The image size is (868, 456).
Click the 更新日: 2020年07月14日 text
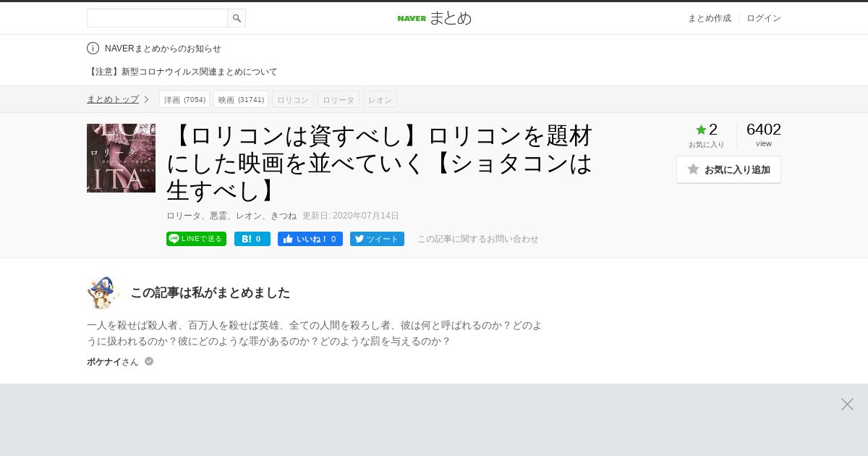pyautogui.click(x=351, y=216)
